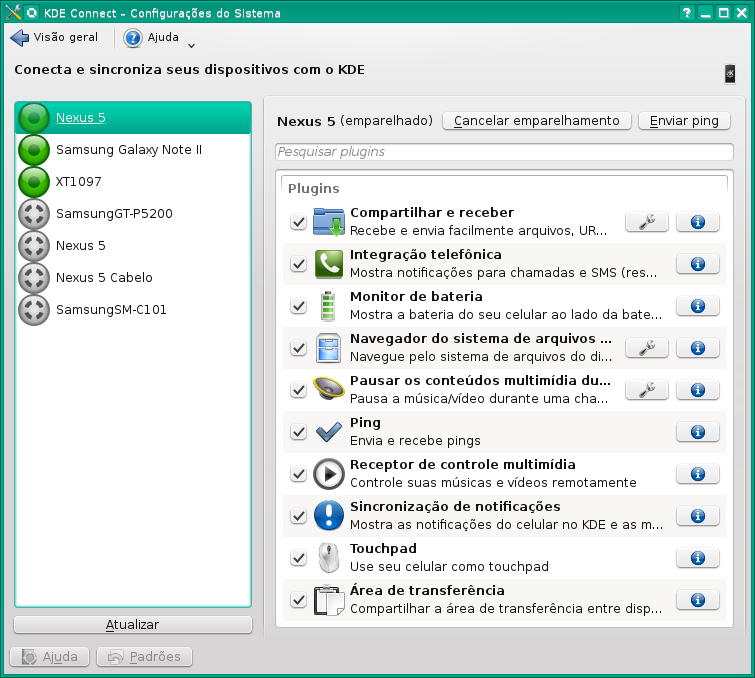Toggle Área de transferência plugin checkbox
755x678 pixels.
(x=299, y=600)
